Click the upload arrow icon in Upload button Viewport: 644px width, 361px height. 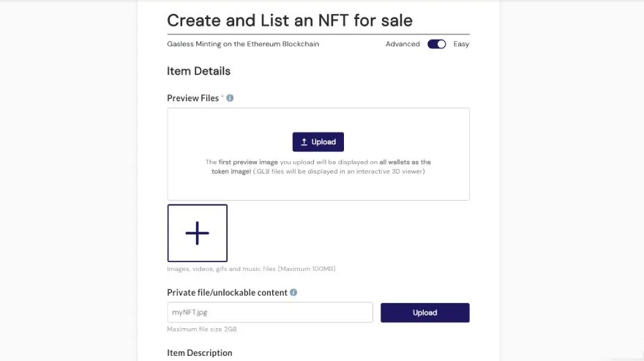click(x=304, y=142)
